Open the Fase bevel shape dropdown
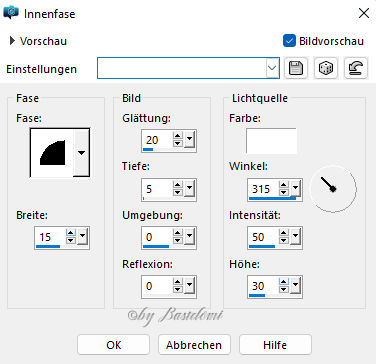The image size is (376, 364). pyautogui.click(x=81, y=153)
